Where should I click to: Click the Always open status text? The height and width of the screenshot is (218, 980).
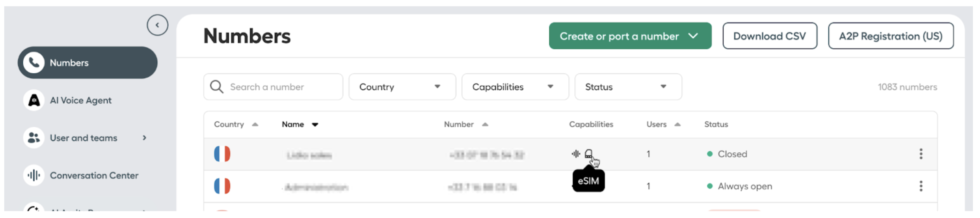click(745, 187)
